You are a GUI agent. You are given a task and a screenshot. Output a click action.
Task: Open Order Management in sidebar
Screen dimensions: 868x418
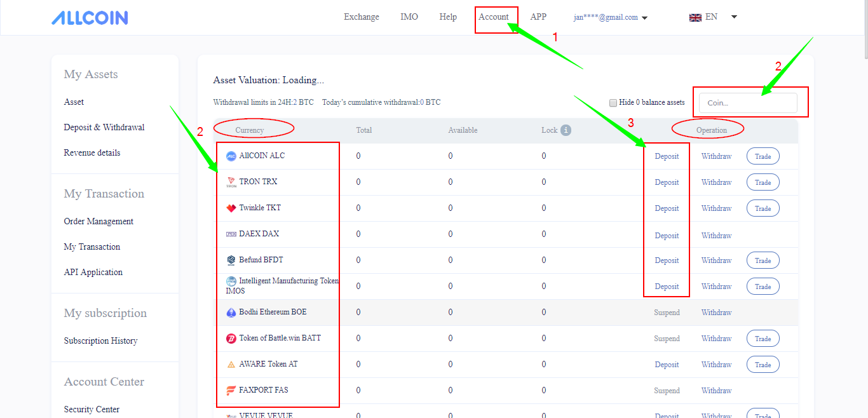tap(98, 221)
